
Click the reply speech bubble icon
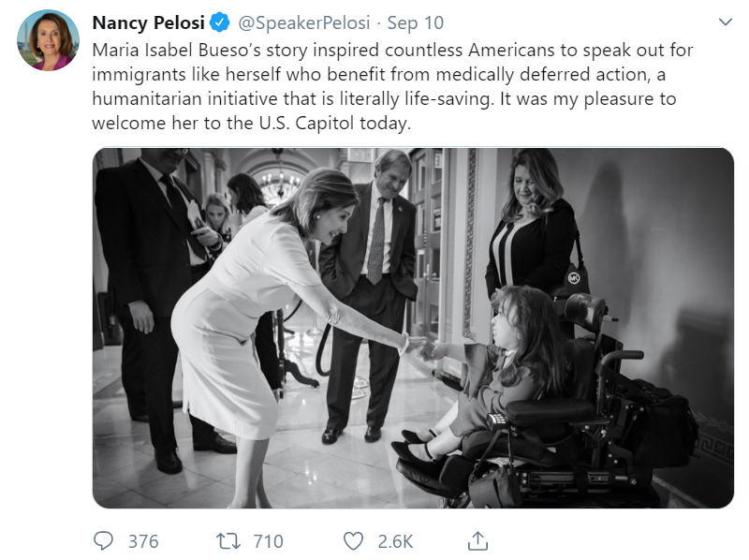tap(104, 540)
